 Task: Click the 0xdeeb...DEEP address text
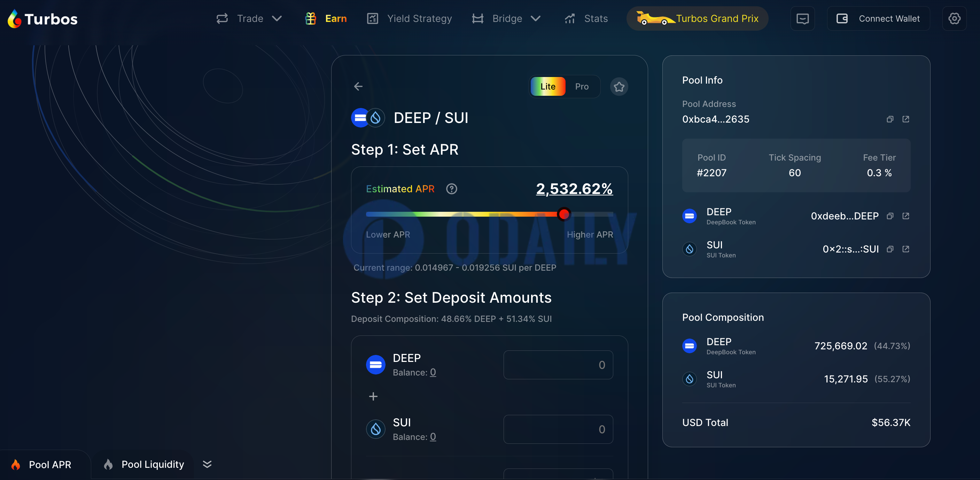[x=845, y=216]
